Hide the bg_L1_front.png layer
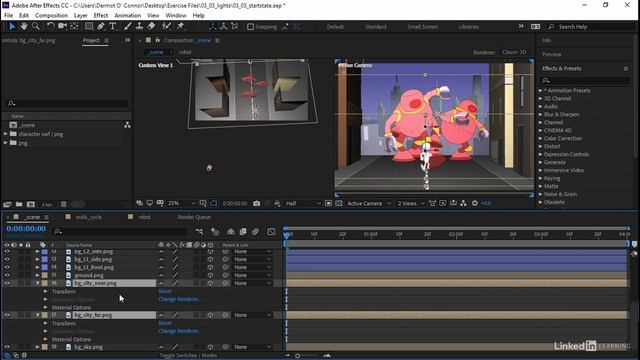 click(7, 267)
